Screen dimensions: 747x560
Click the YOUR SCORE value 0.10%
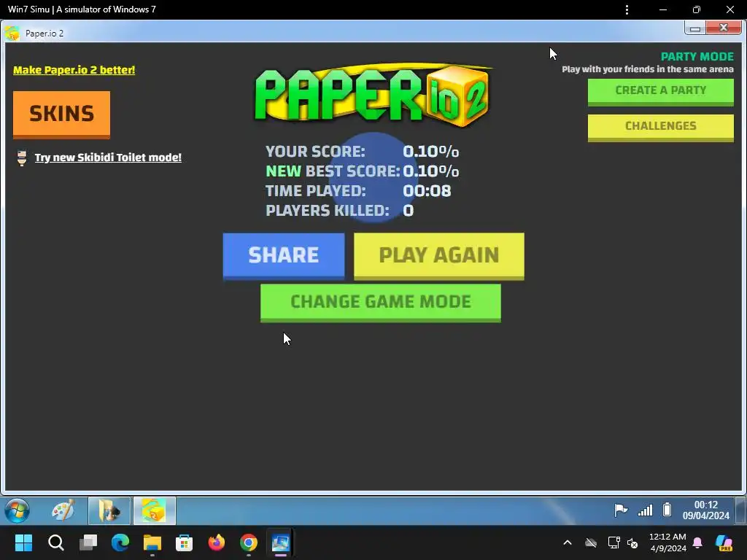[x=430, y=152]
